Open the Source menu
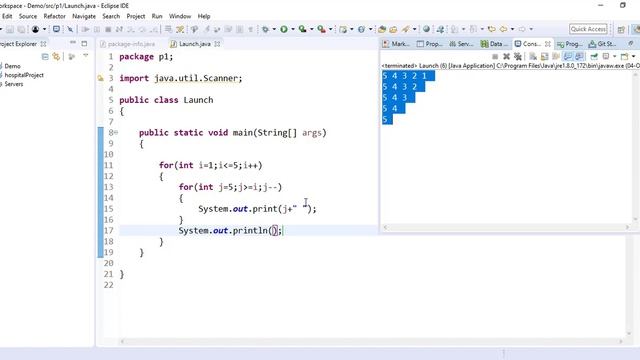This screenshot has width=640, height=360. click(x=28, y=16)
